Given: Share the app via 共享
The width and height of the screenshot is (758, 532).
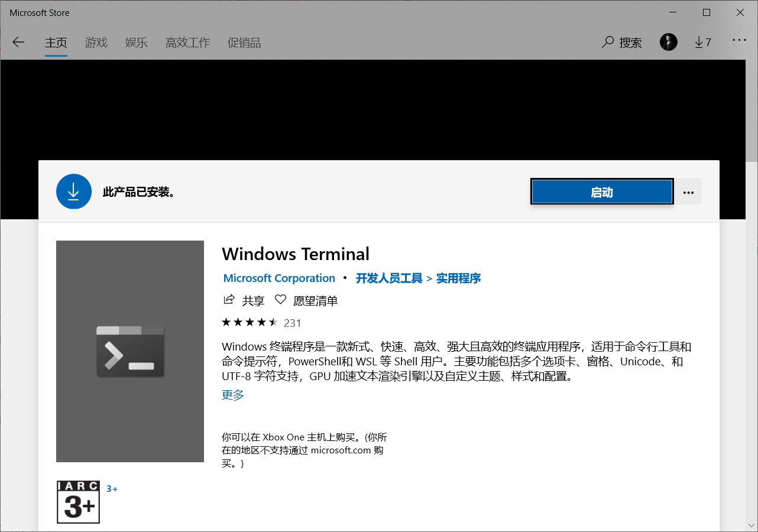Looking at the screenshot, I should 244,300.
